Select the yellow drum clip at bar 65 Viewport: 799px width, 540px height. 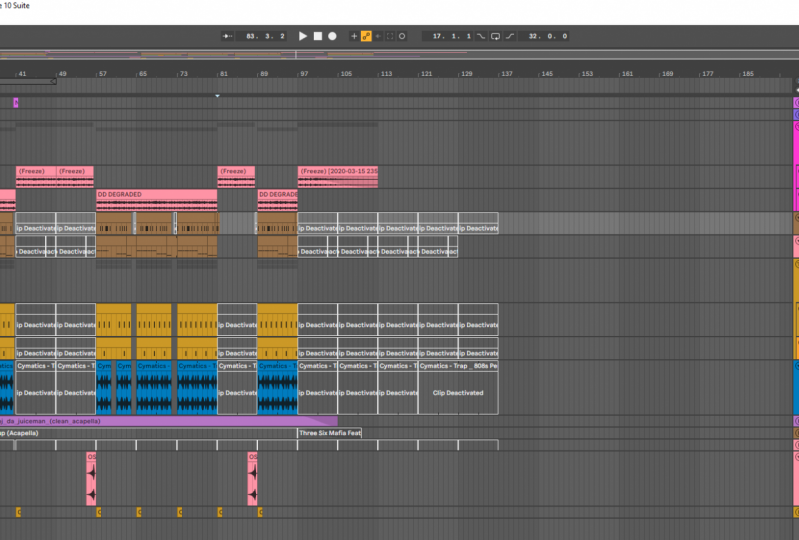point(154,319)
